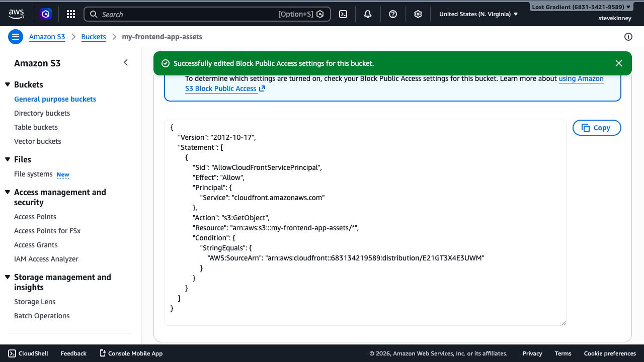Open File systems in the sidebar
Screen dimensions: 644x362
coord(33,174)
